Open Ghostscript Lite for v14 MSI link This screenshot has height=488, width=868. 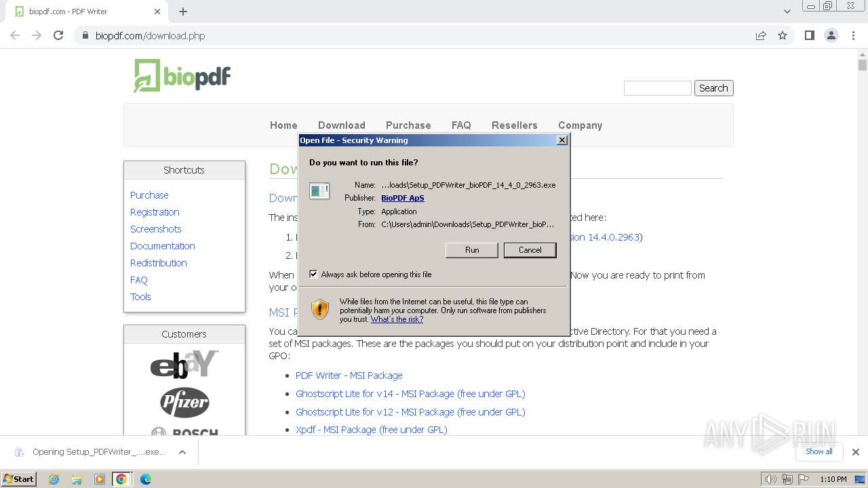click(410, 394)
